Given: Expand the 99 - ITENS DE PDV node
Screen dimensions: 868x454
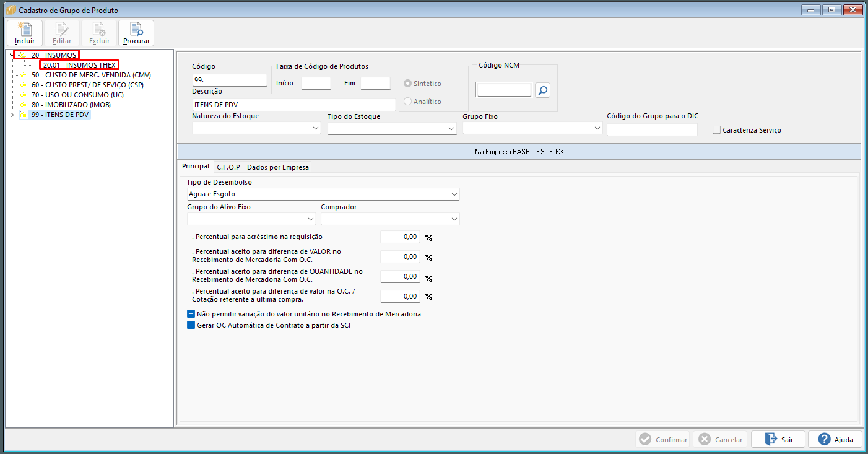Looking at the screenshot, I should [12, 115].
